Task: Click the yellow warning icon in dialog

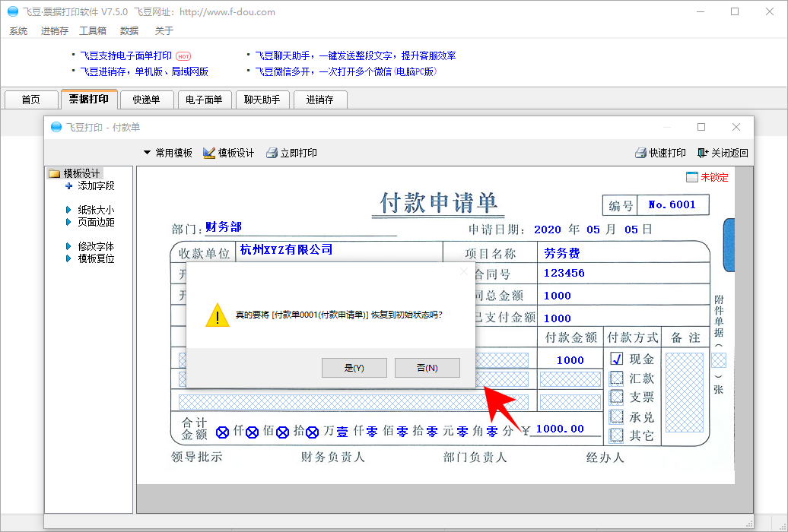Action: (x=218, y=315)
